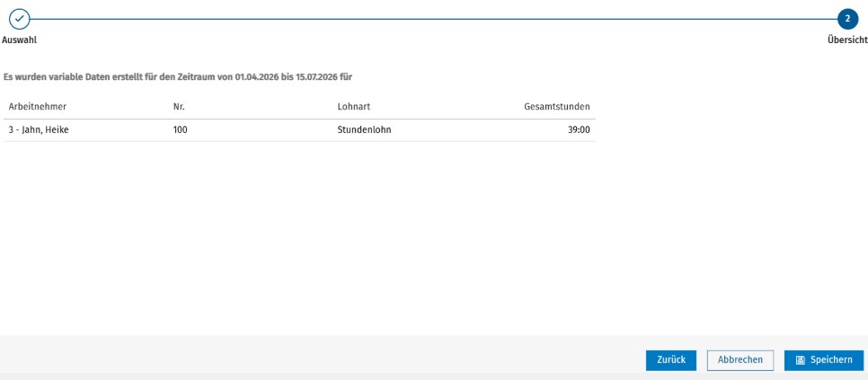The height and width of the screenshot is (380, 868).
Task: Click the Lohnart column header
Action: pyautogui.click(x=353, y=106)
